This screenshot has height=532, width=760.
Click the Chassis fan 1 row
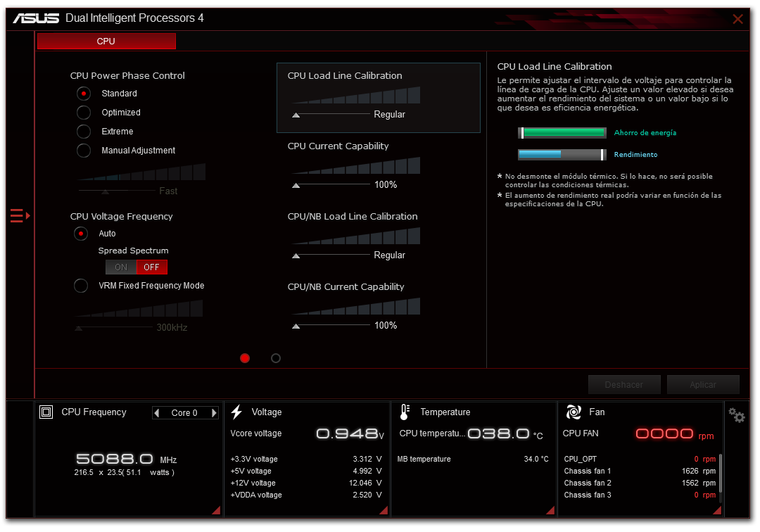[640, 471]
